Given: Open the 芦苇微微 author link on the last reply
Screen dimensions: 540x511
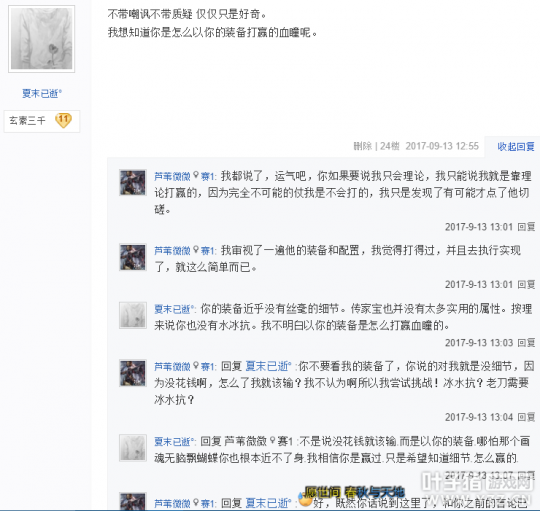Looking at the screenshot, I should (172, 503).
